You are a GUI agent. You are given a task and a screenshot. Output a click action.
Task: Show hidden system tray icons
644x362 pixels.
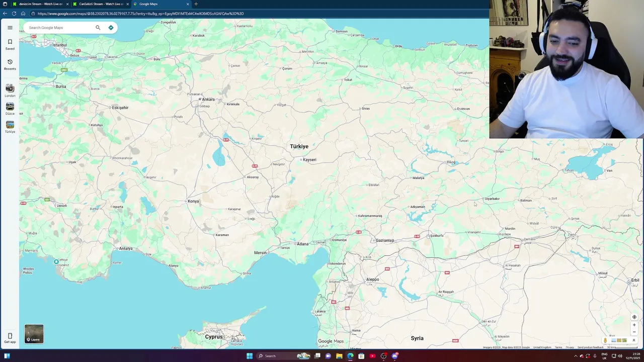coord(576,356)
